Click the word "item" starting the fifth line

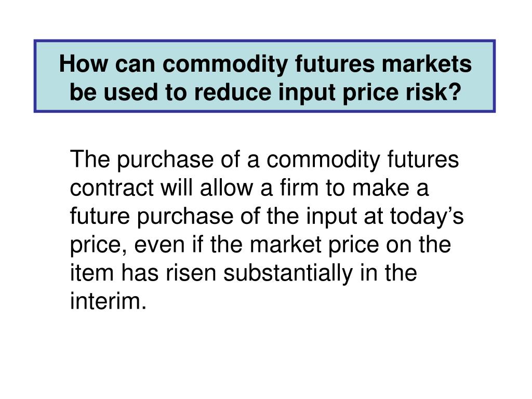tap(91, 272)
